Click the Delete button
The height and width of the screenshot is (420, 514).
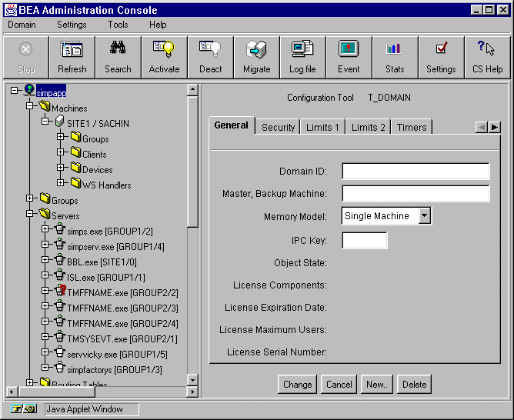pyautogui.click(x=414, y=384)
